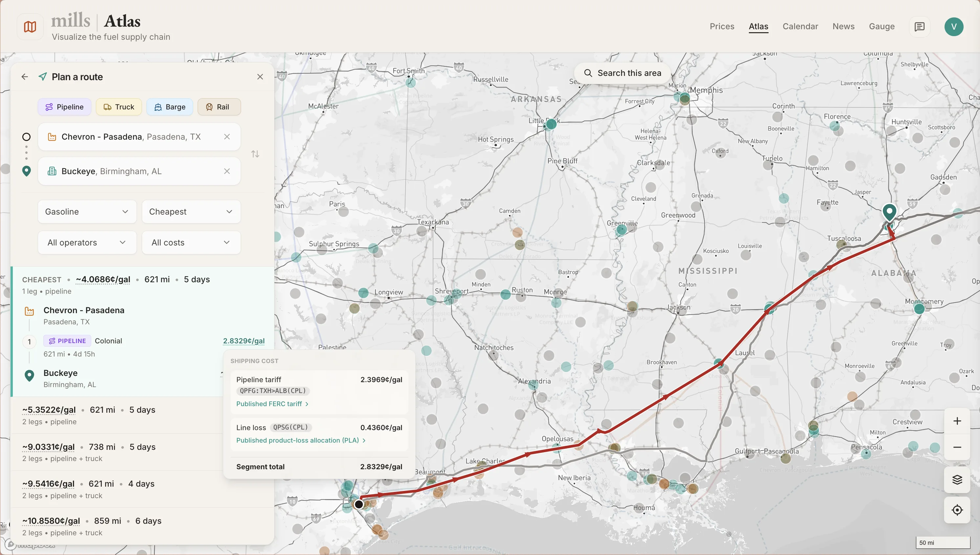Zoom in on the map
The width and height of the screenshot is (980, 555).
point(957,421)
